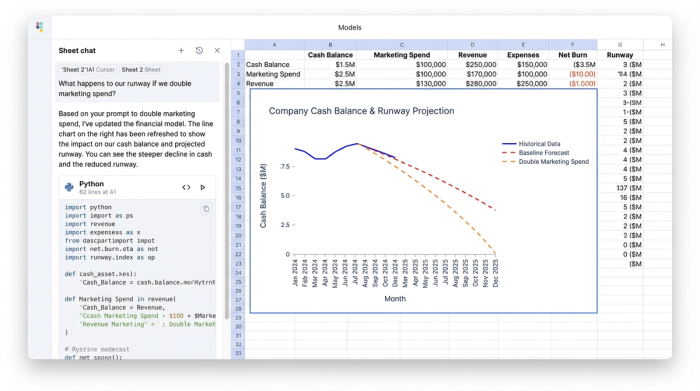Image resolution: width=700 pixels, height=391 pixels.
Task: View Python code with angle brackets icon
Action: (x=186, y=187)
